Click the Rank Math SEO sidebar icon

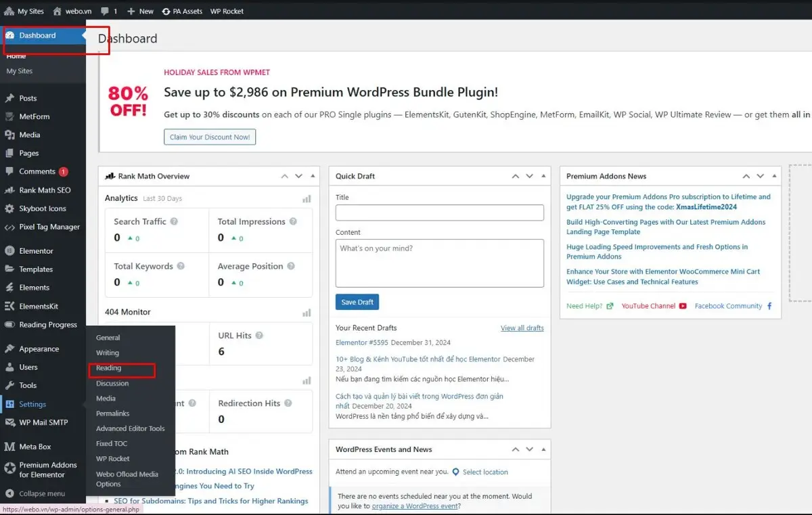tap(9, 190)
